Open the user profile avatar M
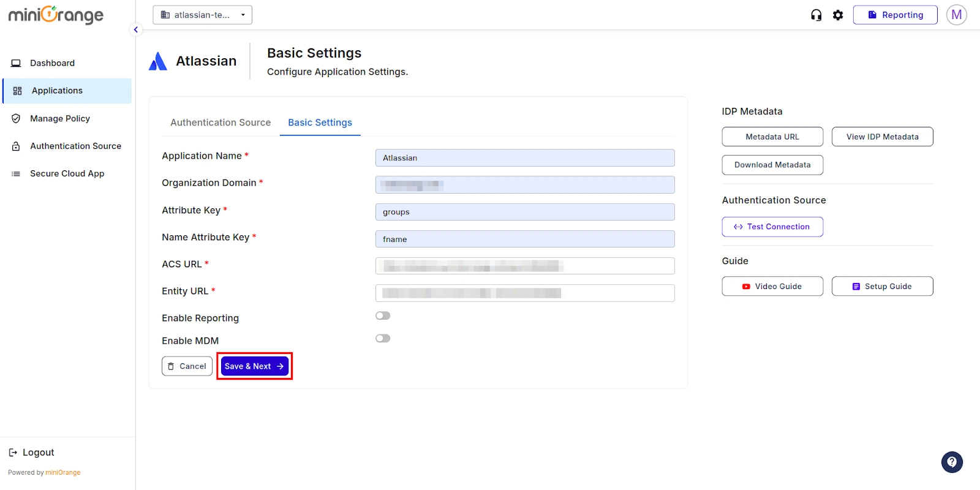Viewport: 980px width, 490px height. (956, 15)
